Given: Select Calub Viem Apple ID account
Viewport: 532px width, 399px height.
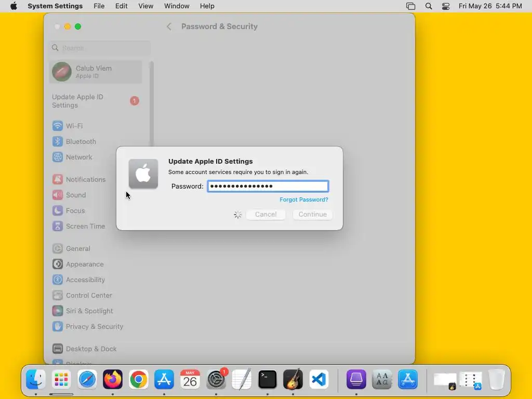Looking at the screenshot, I should pyautogui.click(x=96, y=72).
